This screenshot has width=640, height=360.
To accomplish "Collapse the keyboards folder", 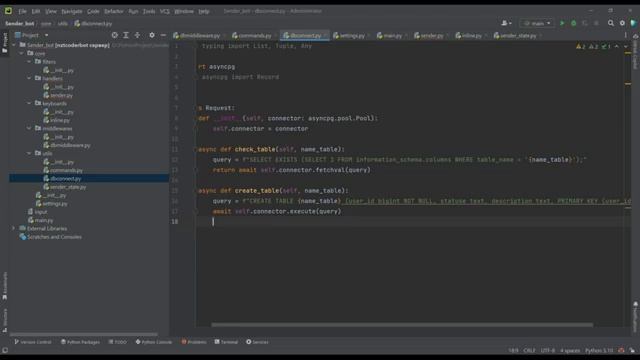I will [x=29, y=104].
